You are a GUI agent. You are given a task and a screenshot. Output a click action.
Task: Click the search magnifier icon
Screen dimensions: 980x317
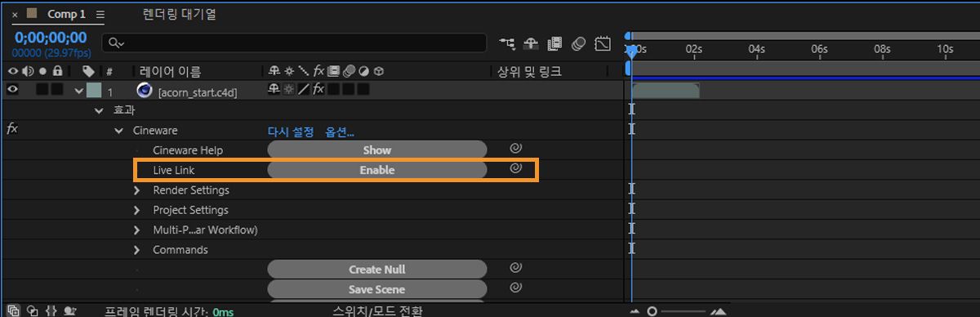[114, 42]
